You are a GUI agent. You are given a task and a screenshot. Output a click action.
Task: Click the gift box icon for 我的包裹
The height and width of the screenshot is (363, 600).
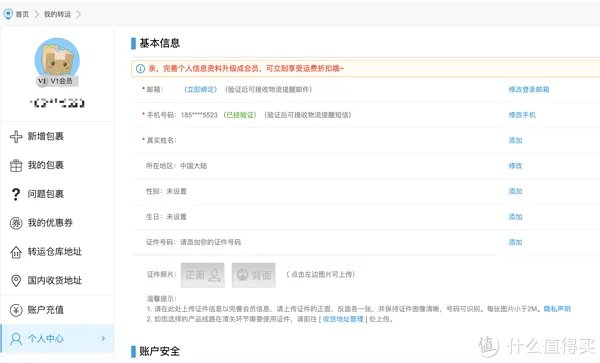[x=16, y=166]
